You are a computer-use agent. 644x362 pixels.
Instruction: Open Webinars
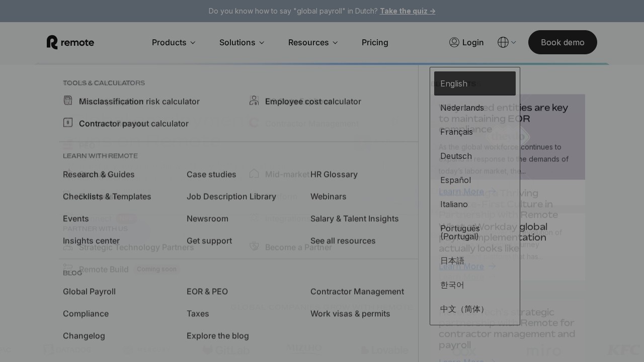tap(329, 196)
